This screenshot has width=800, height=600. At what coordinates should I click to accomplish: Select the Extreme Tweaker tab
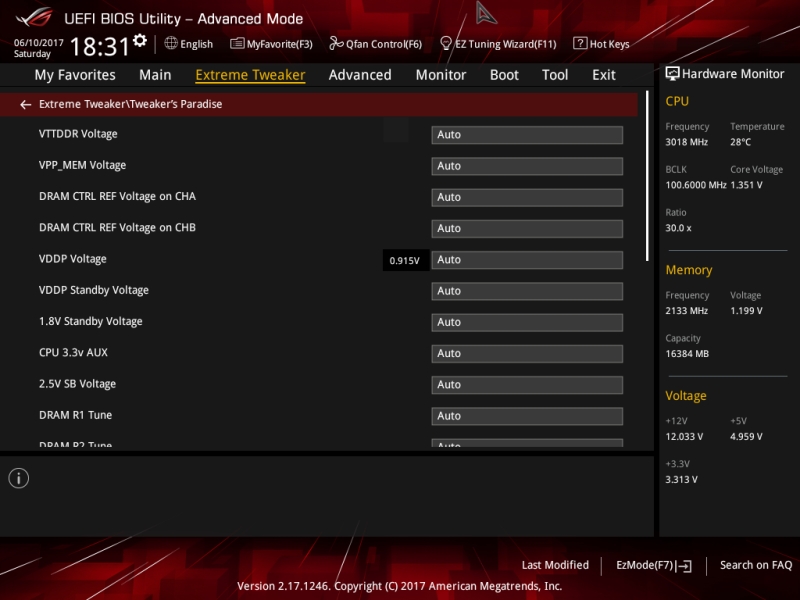coord(251,75)
